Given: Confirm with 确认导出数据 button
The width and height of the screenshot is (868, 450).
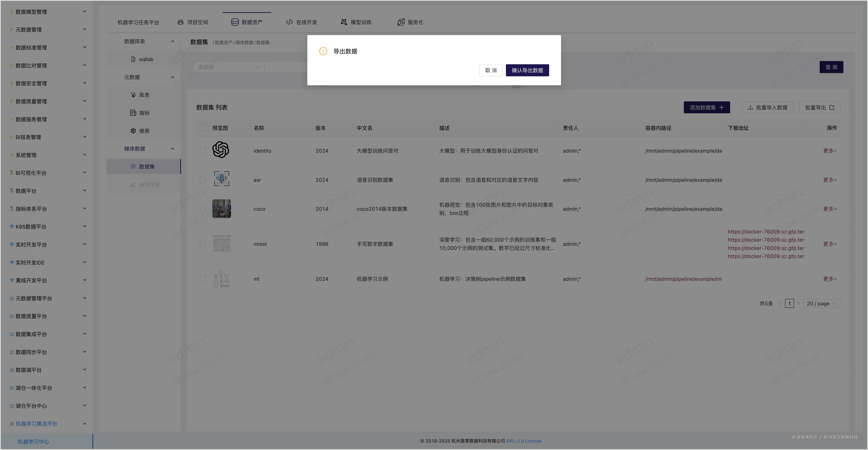Looking at the screenshot, I should coord(527,70).
